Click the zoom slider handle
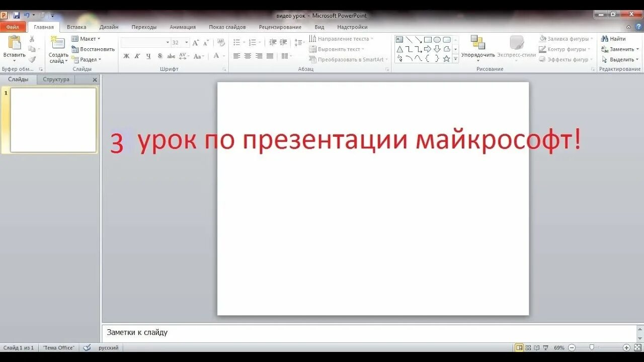The width and height of the screenshot is (644, 362). click(592, 347)
